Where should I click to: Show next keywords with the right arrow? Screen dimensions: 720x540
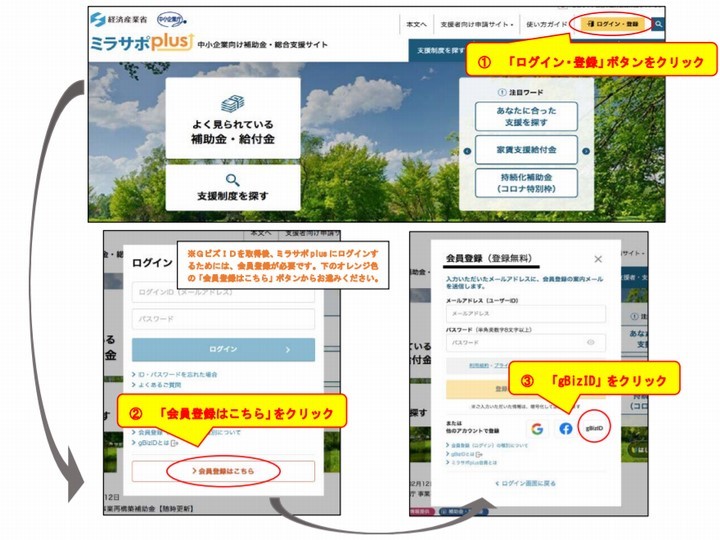pyautogui.click(x=586, y=151)
